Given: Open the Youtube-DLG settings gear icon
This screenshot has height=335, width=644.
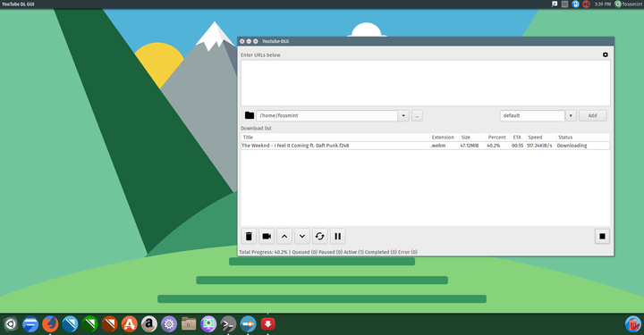Looking at the screenshot, I should point(605,54).
